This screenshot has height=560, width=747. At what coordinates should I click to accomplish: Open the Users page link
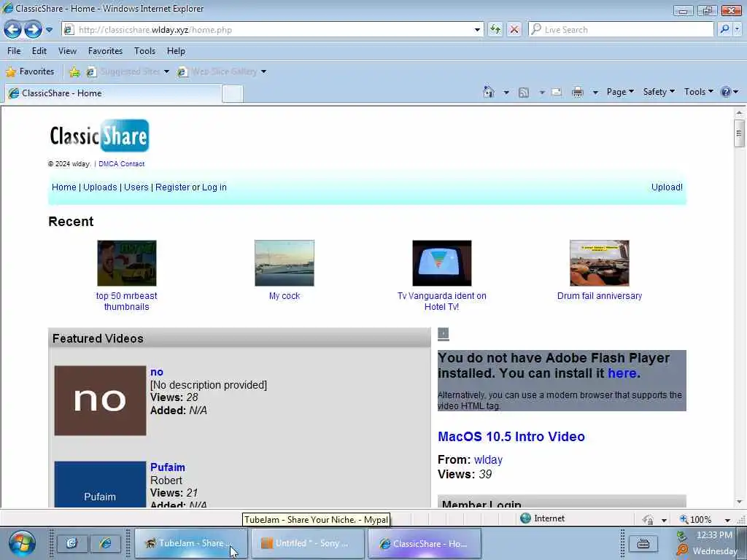tap(136, 187)
